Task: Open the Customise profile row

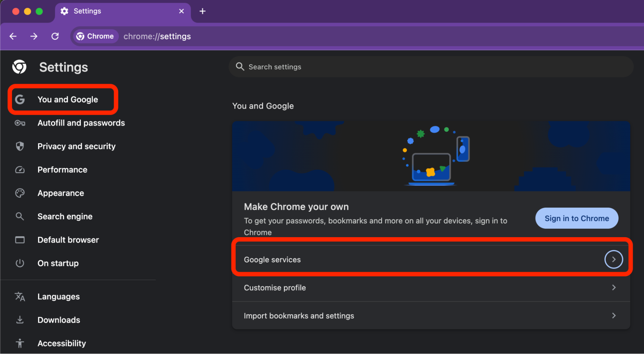Action: click(x=431, y=288)
